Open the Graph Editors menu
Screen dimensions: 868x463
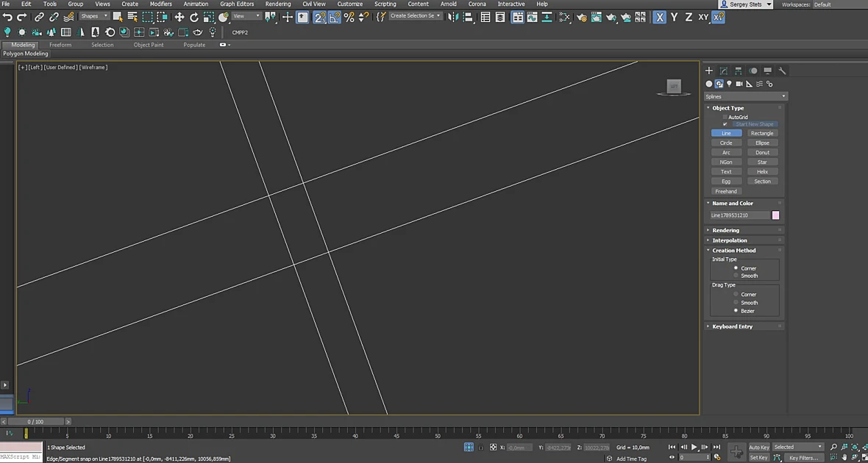237,4
